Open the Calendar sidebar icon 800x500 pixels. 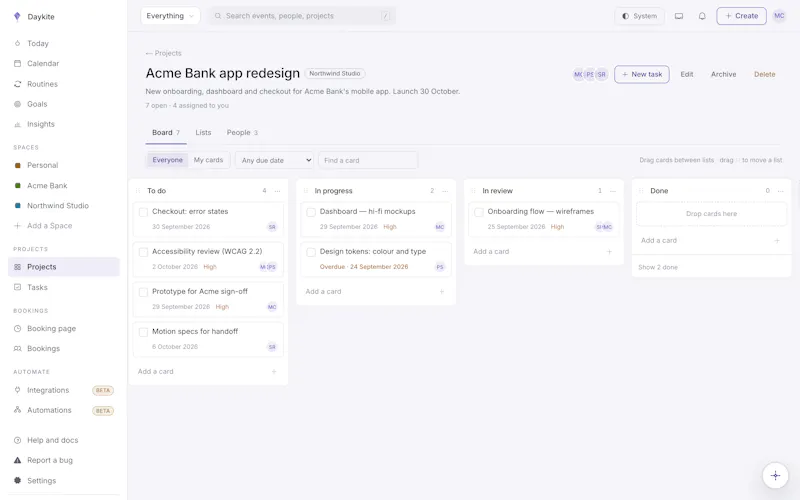coord(17,63)
